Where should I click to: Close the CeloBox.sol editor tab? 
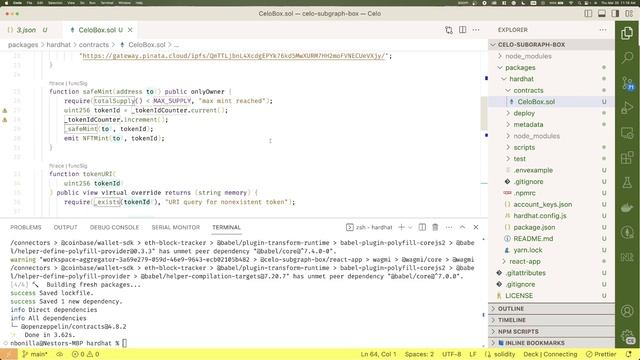click(x=130, y=30)
